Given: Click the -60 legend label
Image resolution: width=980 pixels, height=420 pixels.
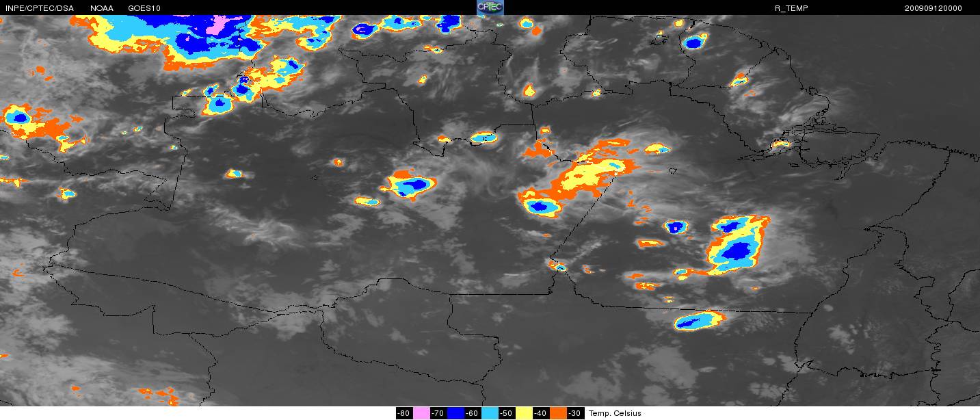Looking at the screenshot, I should (x=473, y=413).
